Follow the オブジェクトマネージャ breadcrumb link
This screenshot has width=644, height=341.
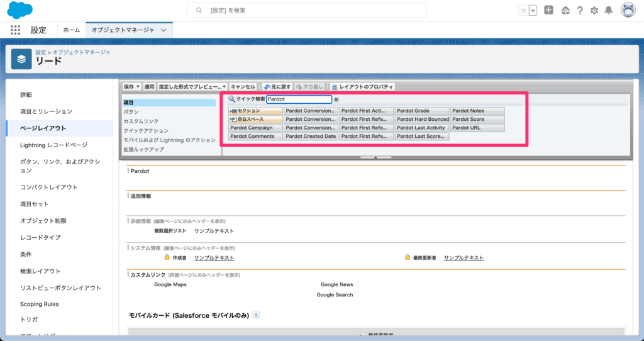81,52
